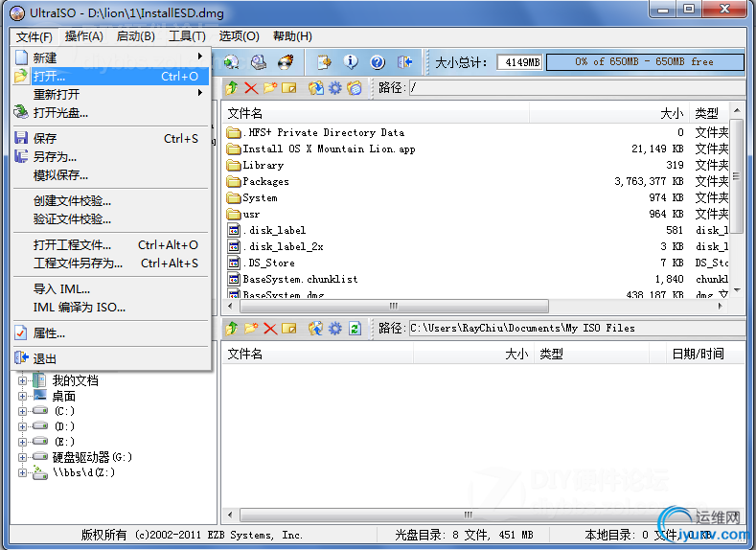The height and width of the screenshot is (550, 756).
Task: Click the new folder icon in image toolbar
Action: click(270, 88)
